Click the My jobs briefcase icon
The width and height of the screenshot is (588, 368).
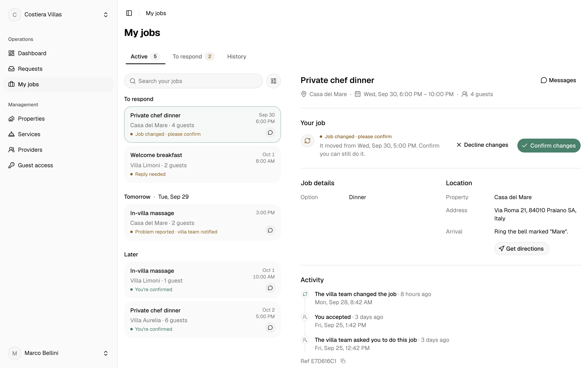pos(11,84)
